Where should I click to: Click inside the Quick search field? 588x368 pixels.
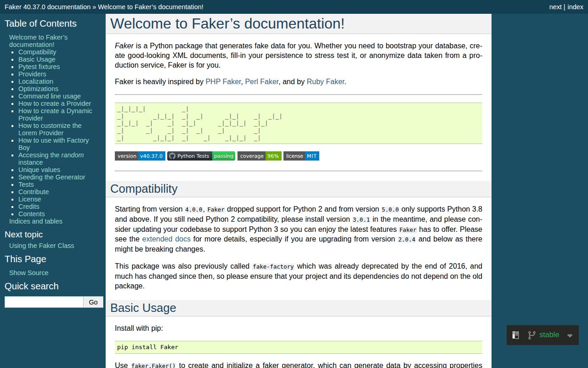coord(44,302)
